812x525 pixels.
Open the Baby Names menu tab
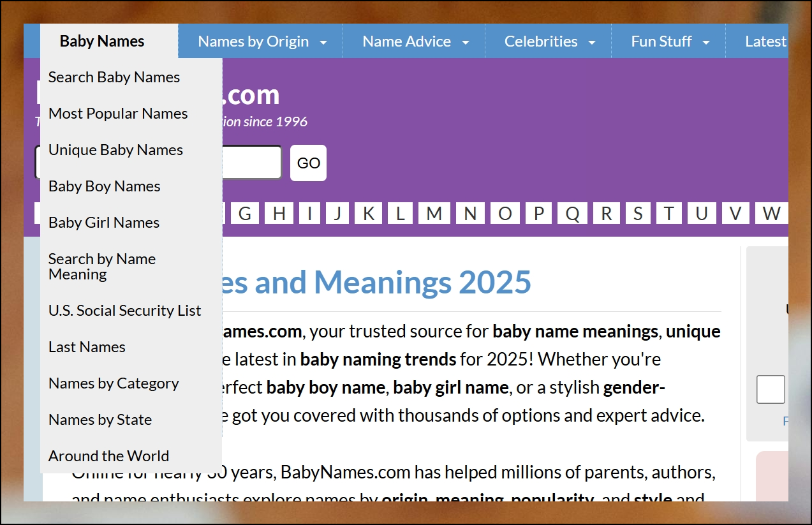[109, 41]
